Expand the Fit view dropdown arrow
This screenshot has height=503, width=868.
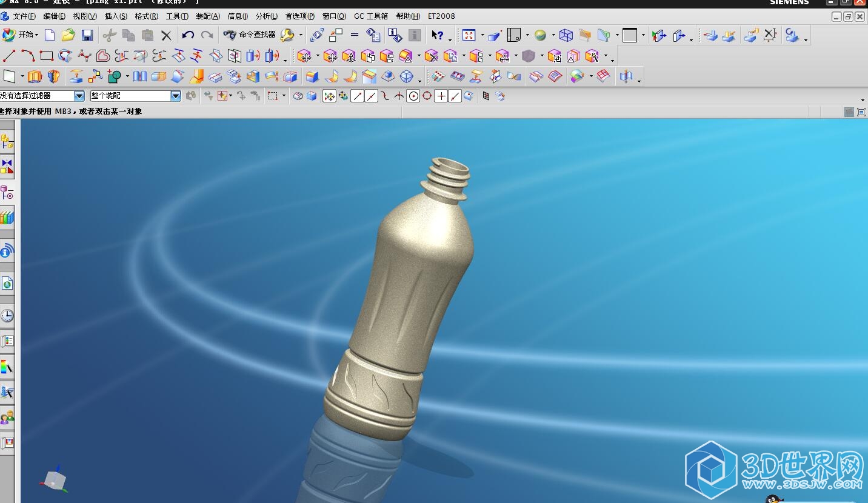482,35
